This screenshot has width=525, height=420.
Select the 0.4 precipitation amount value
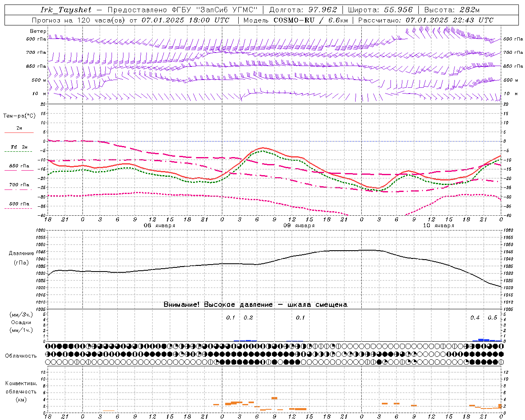coord(475,318)
